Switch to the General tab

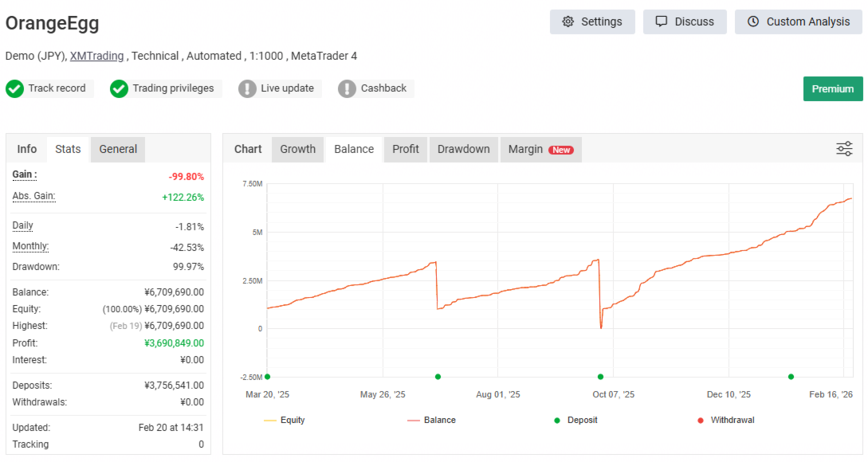118,150
